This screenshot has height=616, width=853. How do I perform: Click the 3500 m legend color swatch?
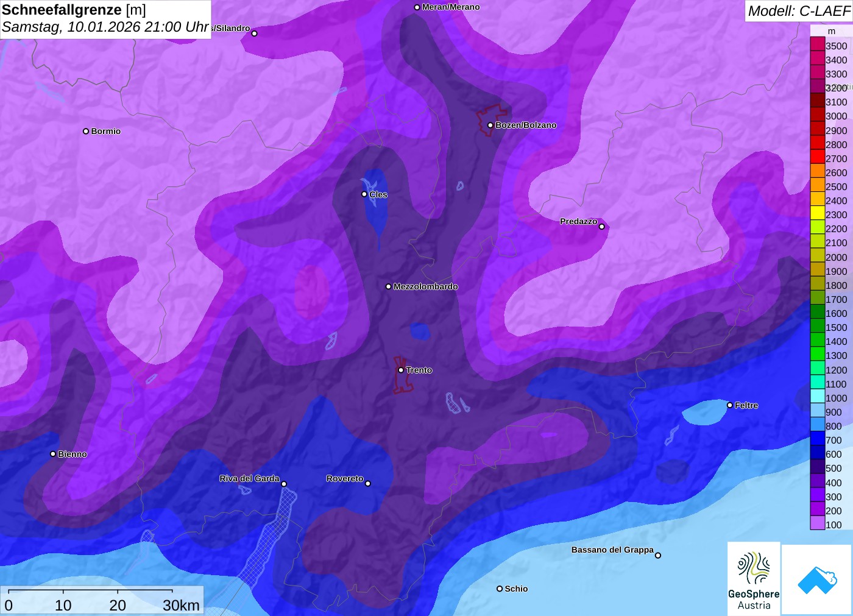(x=818, y=44)
